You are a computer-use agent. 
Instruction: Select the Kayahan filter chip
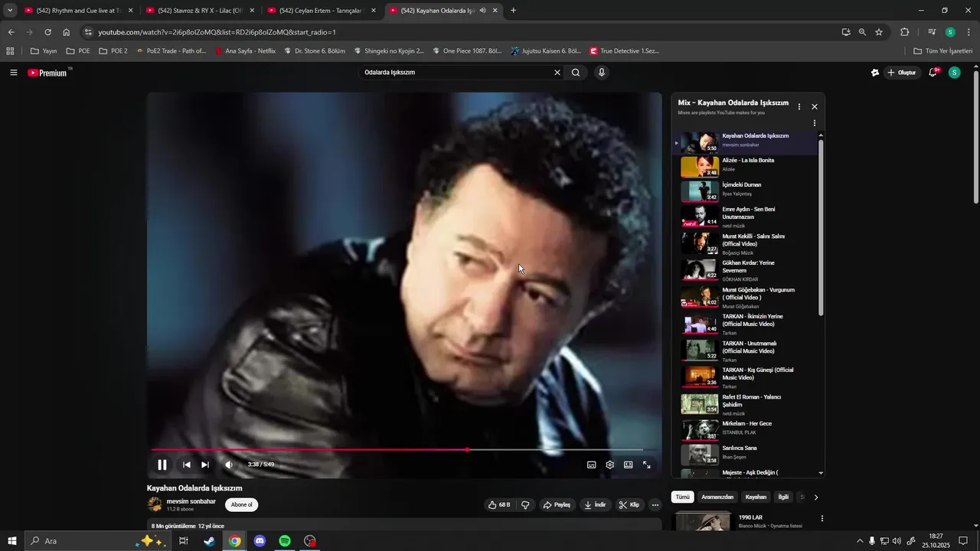tap(756, 497)
